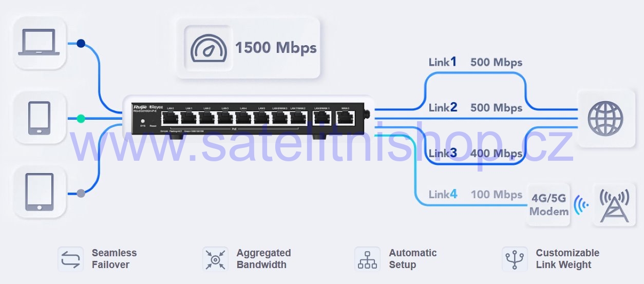644x284 pixels.
Task: Click the smartphone device icon
Action: point(40,118)
